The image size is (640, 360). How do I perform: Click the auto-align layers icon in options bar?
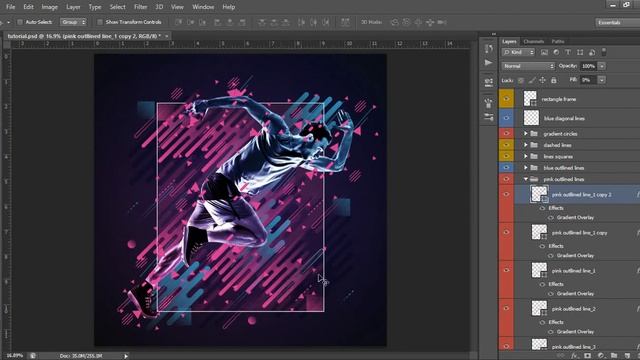[x=345, y=22]
